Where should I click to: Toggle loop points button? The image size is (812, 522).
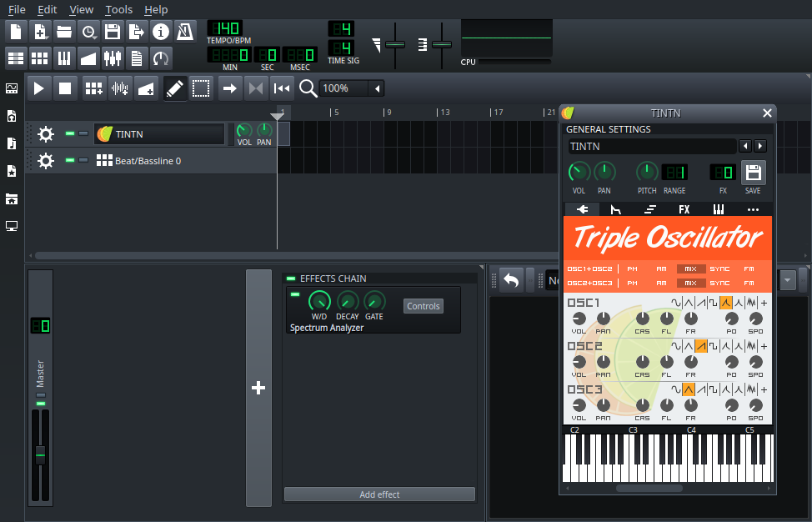click(256, 88)
